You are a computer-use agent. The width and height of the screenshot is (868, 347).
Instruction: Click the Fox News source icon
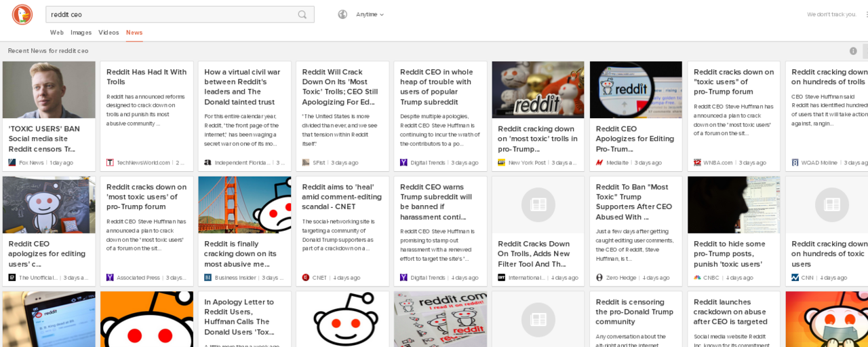pyautogui.click(x=12, y=162)
